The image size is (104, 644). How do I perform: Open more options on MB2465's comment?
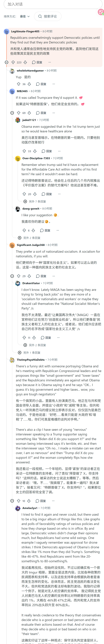pyautogui.click(x=54, y=113)
